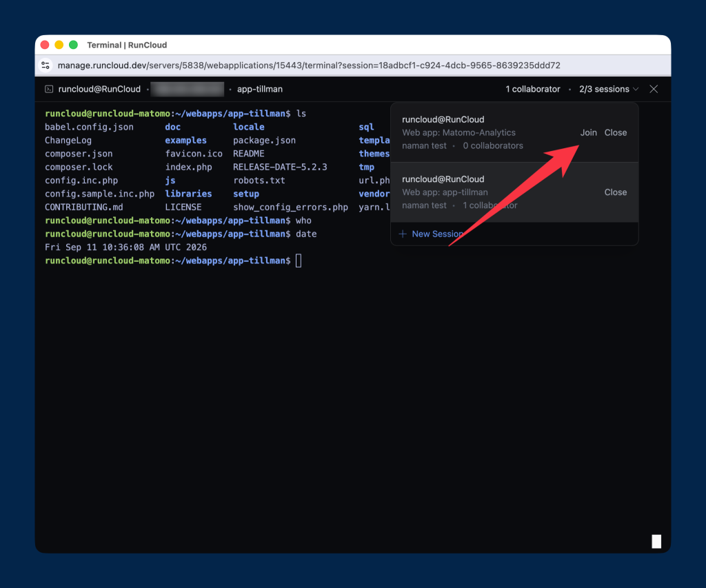
Task: Click the 'who' command line
Action: (179, 221)
